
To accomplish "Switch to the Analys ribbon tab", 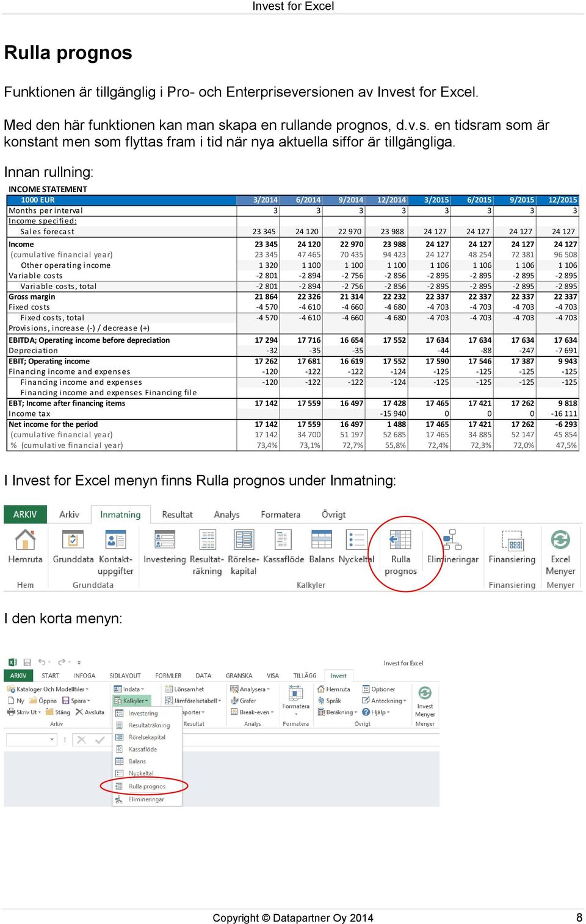I will pos(226,514).
